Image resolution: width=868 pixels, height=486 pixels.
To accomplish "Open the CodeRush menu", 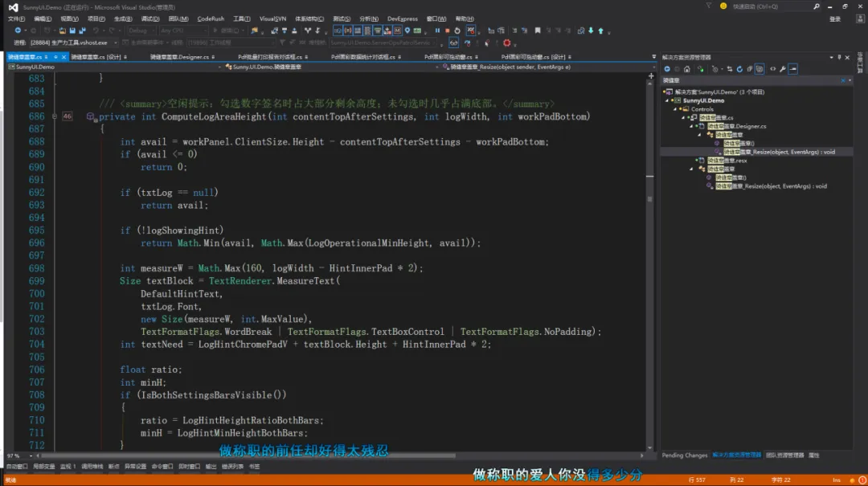I will click(x=211, y=18).
